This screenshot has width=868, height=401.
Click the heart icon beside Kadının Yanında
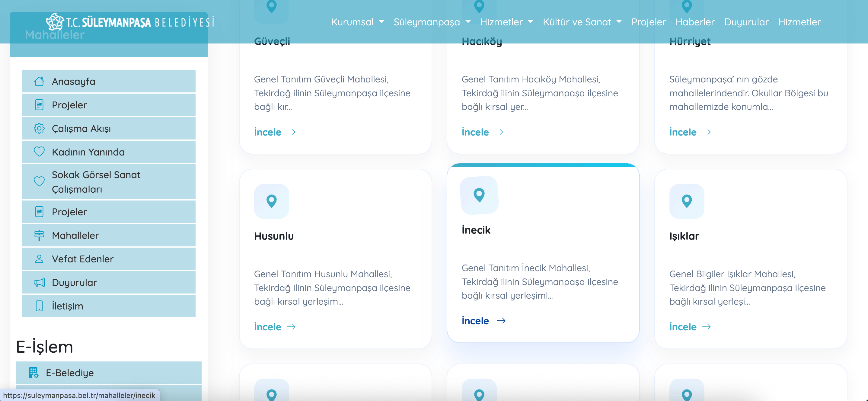(39, 152)
